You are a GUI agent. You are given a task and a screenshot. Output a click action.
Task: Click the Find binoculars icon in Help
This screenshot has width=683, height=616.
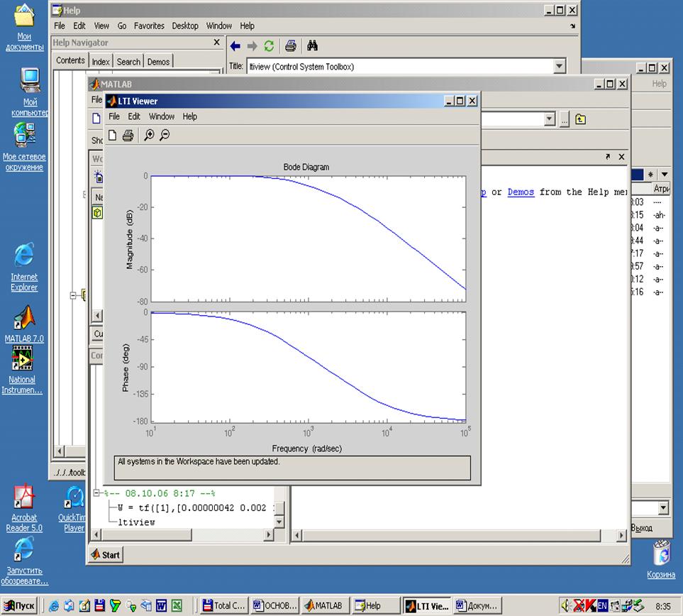(x=312, y=46)
